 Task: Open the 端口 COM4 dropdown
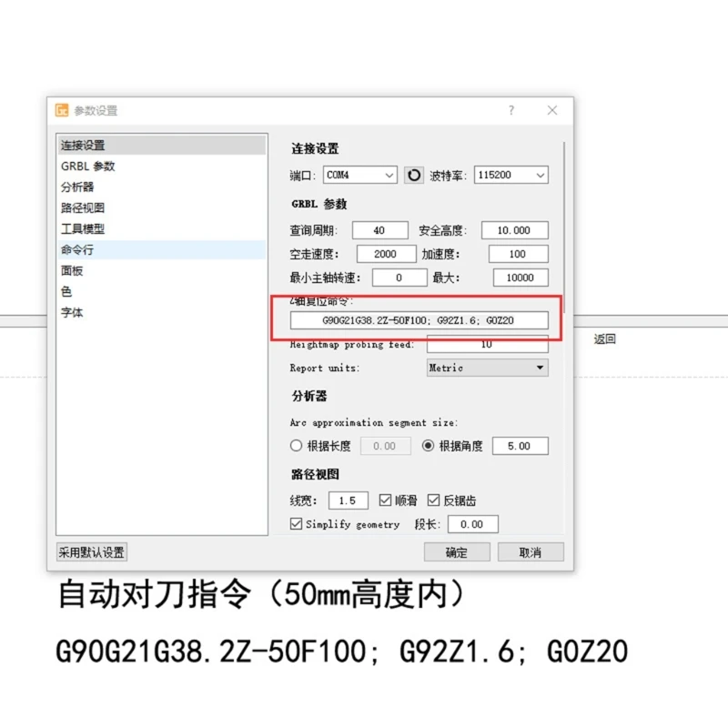tap(360, 175)
